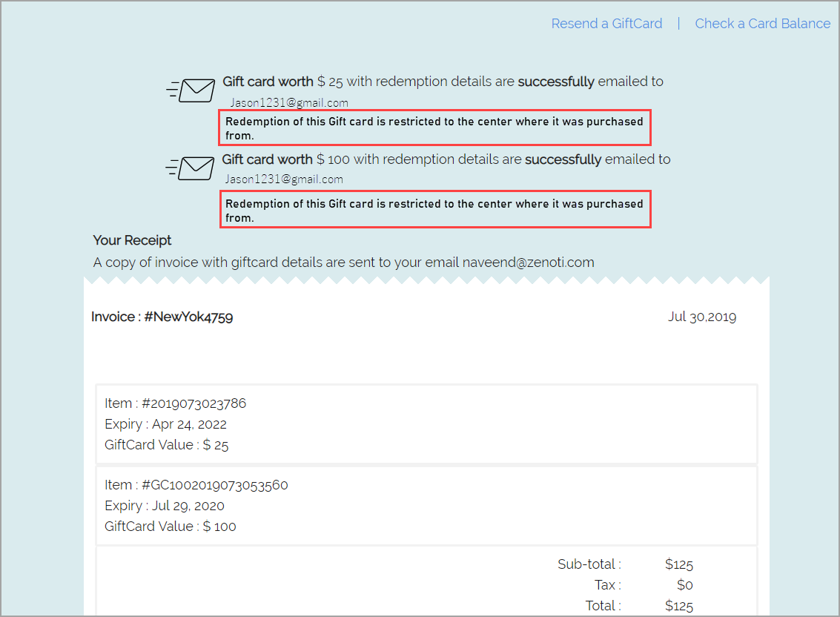Select invoice number #NewYok4759
840x617 pixels.
click(188, 317)
